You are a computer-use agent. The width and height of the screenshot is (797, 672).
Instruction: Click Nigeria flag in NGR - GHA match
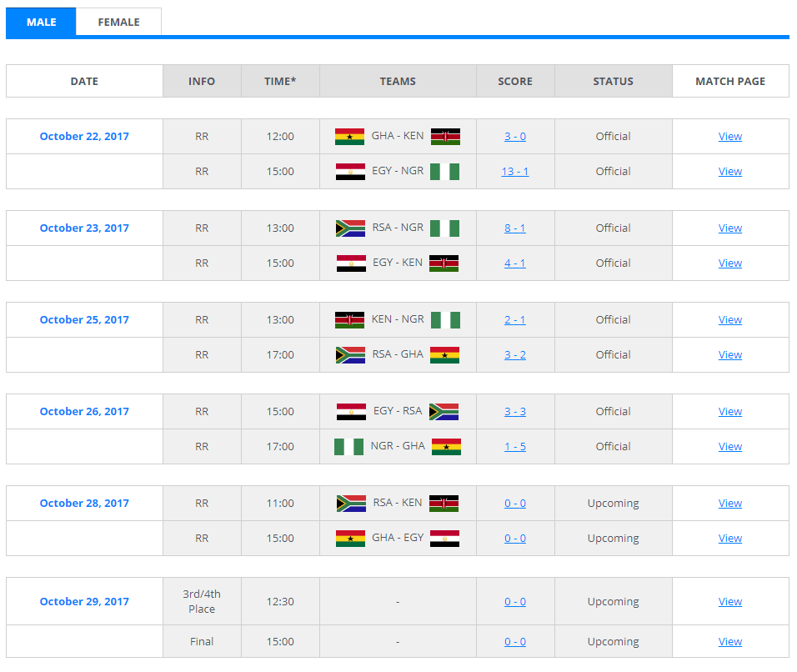(349, 447)
